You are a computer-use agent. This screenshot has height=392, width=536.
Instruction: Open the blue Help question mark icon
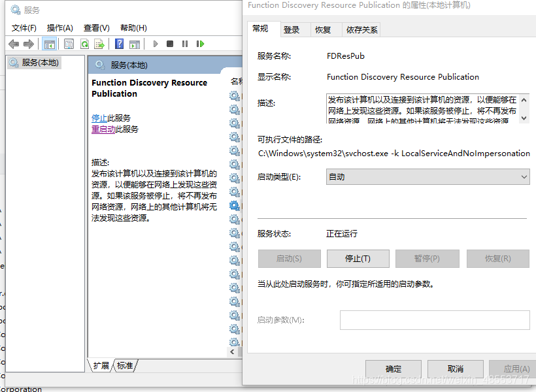pyautogui.click(x=120, y=44)
